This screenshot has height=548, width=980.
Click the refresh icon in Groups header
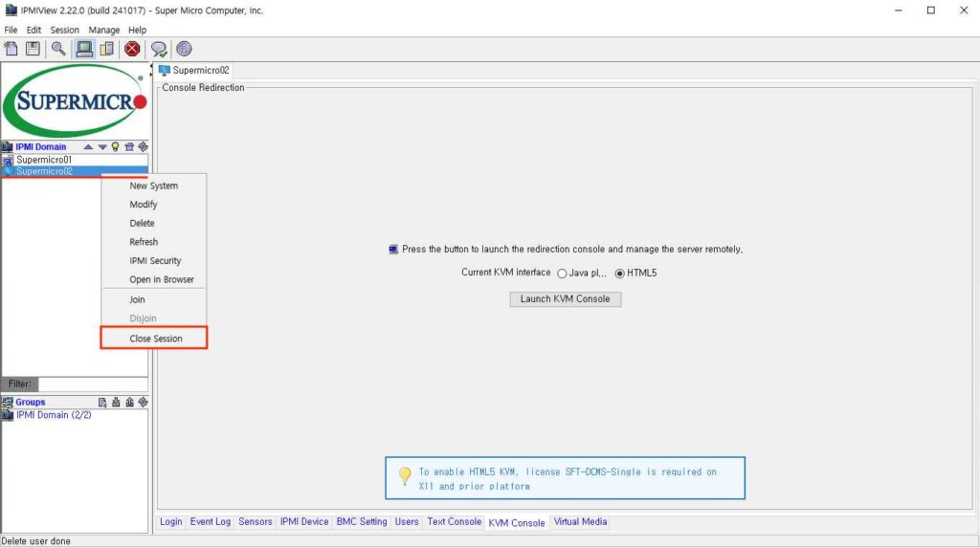tap(144, 403)
